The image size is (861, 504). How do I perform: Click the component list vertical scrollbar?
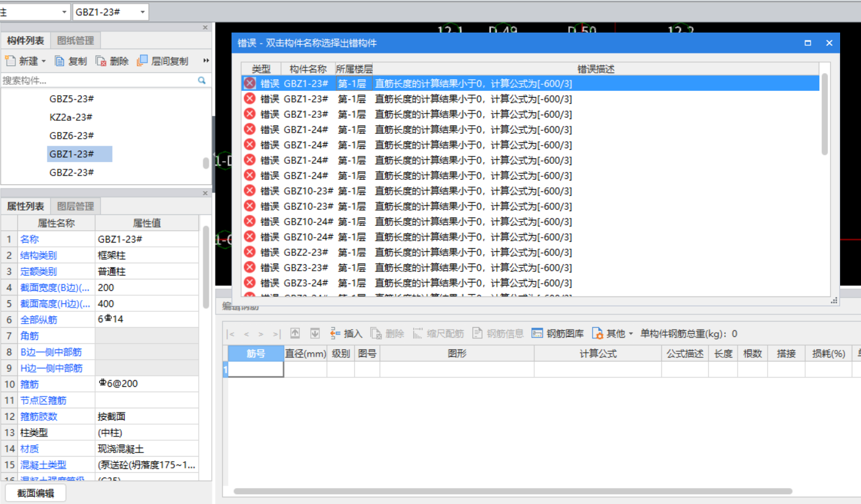(206, 163)
